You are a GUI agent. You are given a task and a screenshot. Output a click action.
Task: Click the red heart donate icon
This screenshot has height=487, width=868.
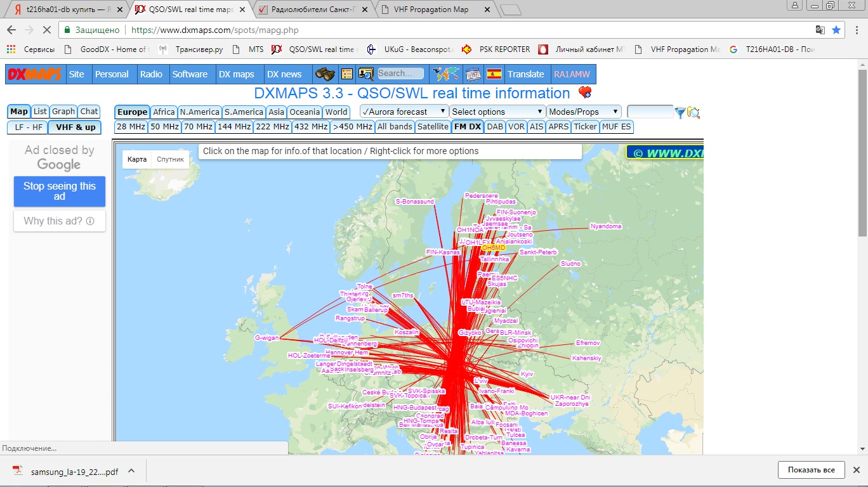click(x=584, y=93)
